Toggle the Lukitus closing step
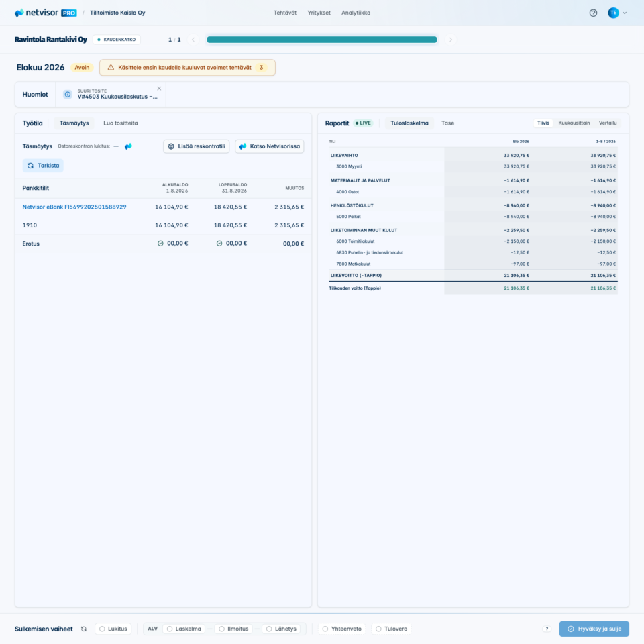This screenshot has width=644, height=644. point(113,629)
